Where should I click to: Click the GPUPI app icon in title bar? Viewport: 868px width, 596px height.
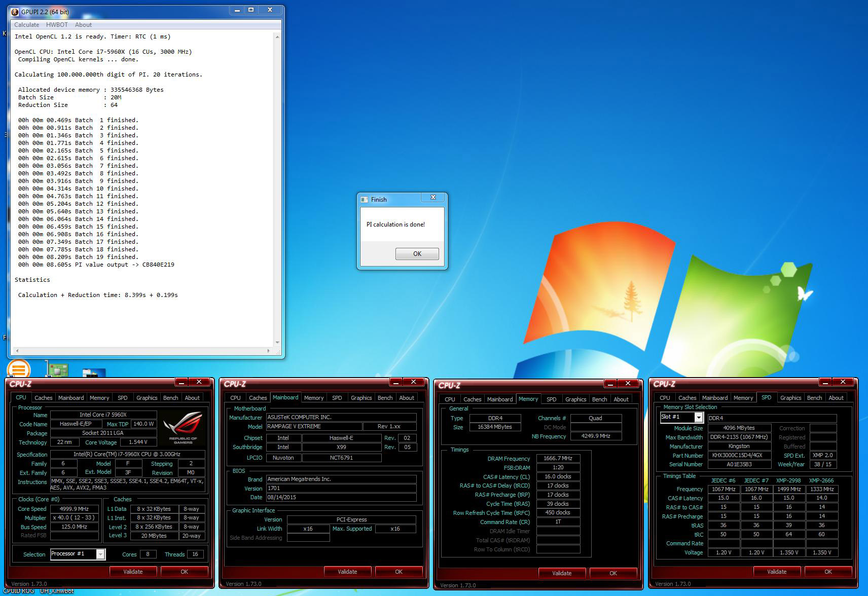coord(14,12)
